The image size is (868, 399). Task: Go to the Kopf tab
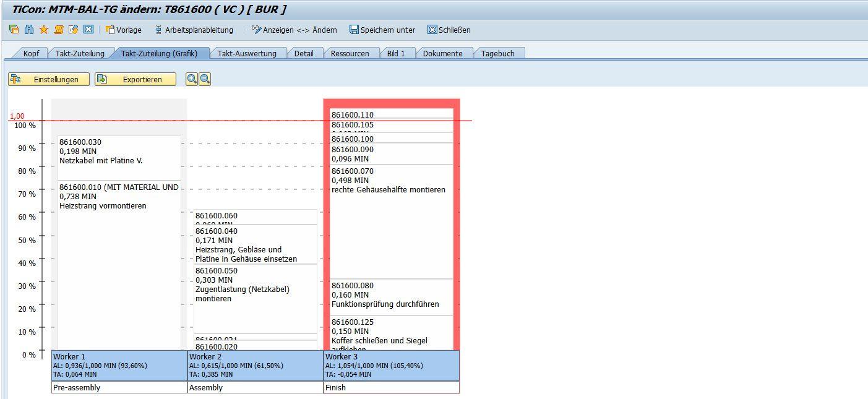(31, 53)
